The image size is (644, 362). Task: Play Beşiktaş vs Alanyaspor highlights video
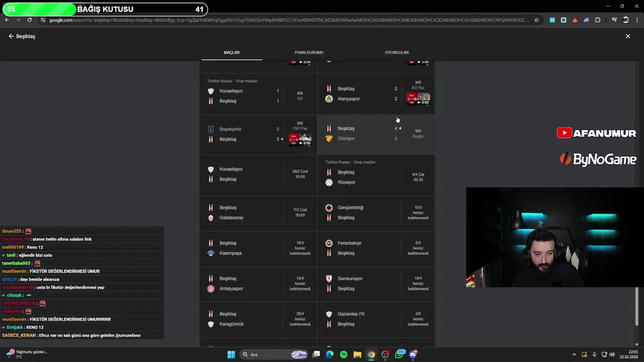[418, 99]
